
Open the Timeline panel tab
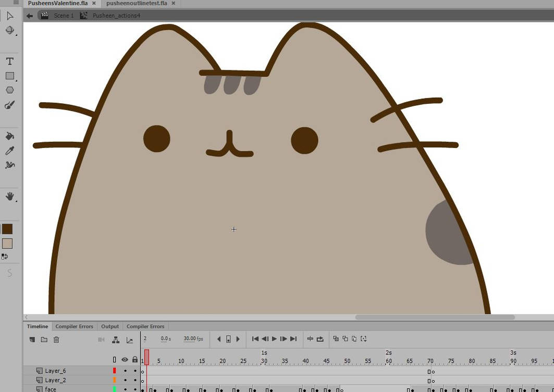point(38,326)
